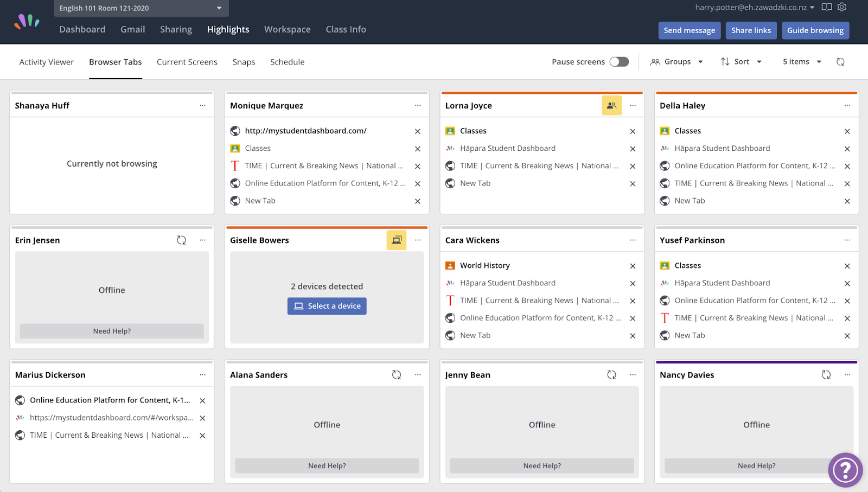This screenshot has width=868, height=492.
Task: Close Cara Wickens' World History tab
Action: (x=633, y=266)
